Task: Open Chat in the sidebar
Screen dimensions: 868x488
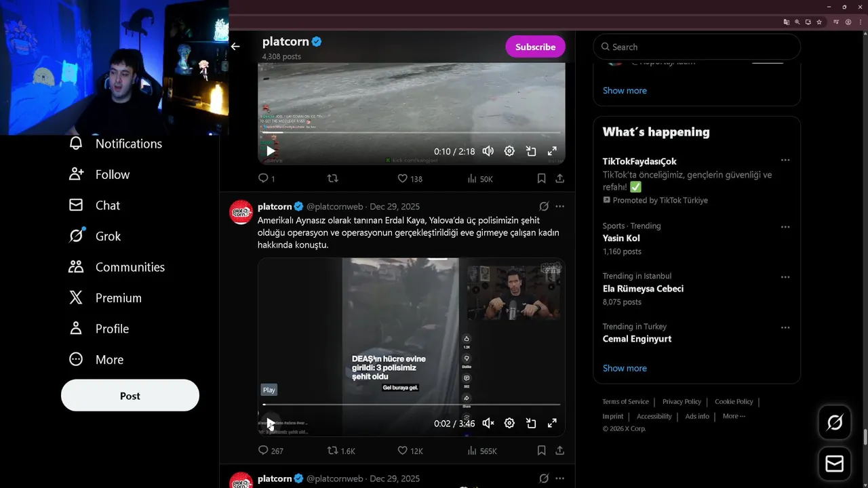Action: 94,205
